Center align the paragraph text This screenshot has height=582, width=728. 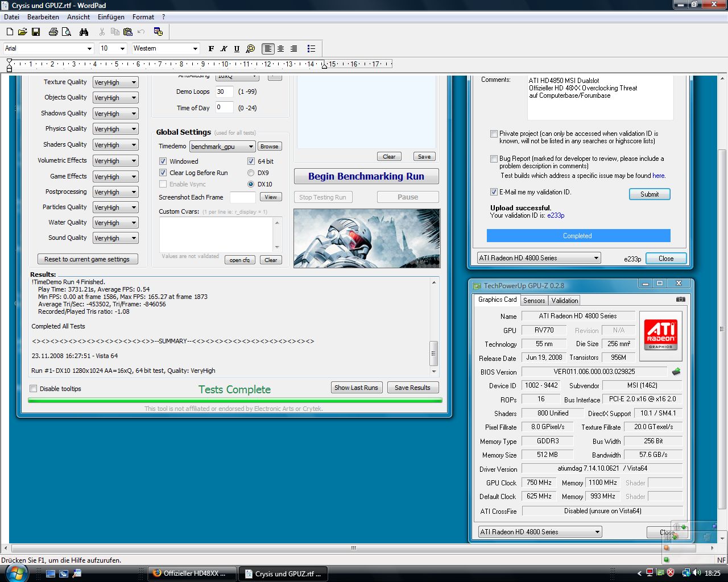click(x=280, y=49)
